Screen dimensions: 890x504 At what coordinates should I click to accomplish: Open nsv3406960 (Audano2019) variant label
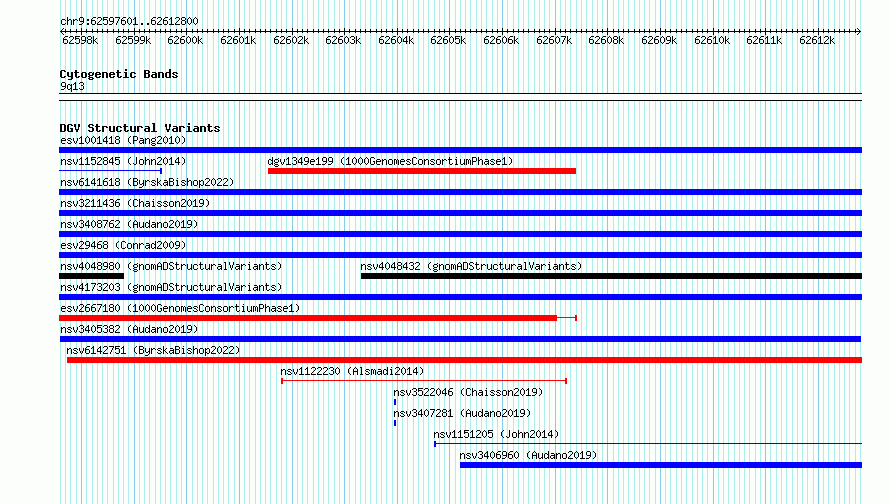(x=528, y=455)
